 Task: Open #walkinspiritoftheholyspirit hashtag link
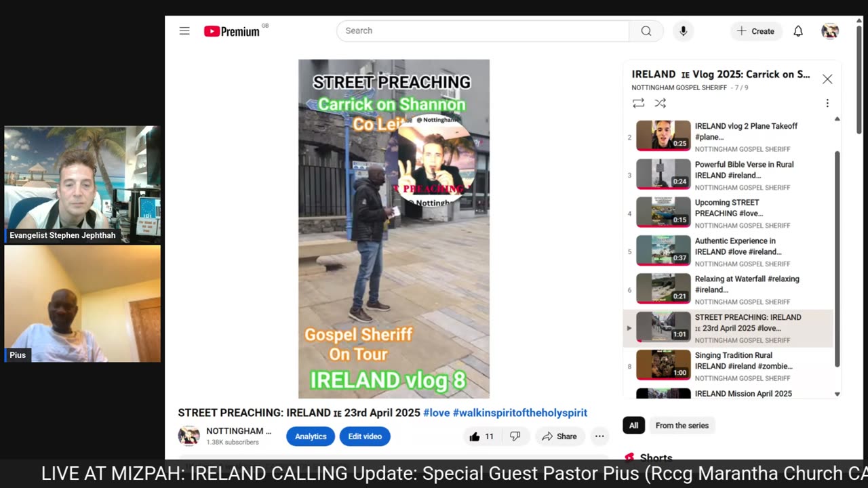(x=520, y=413)
